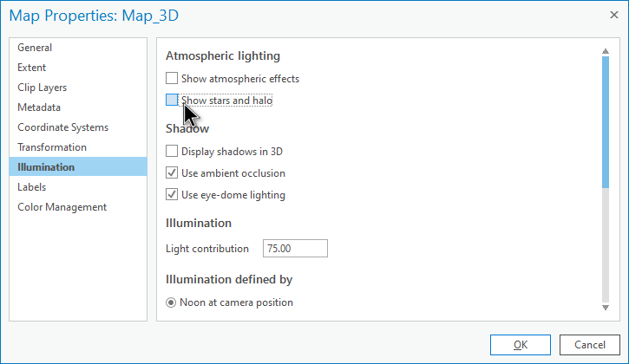Open the Metadata page

coord(39,107)
